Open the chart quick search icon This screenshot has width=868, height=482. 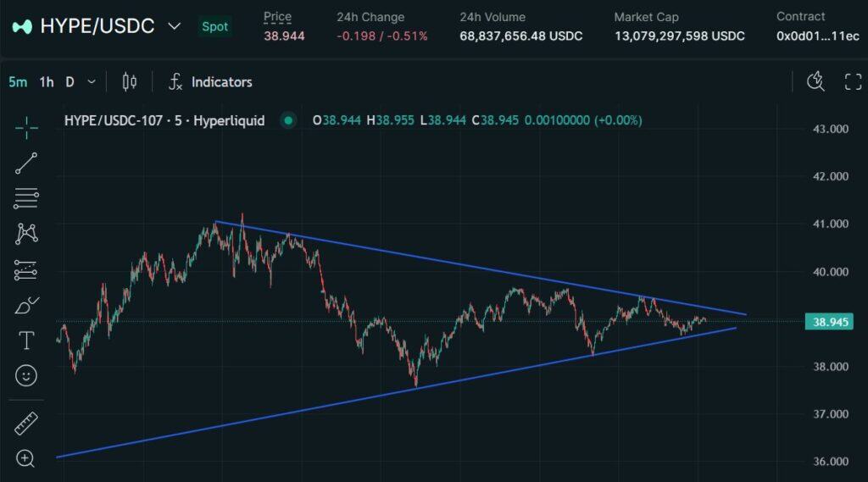[x=816, y=82]
